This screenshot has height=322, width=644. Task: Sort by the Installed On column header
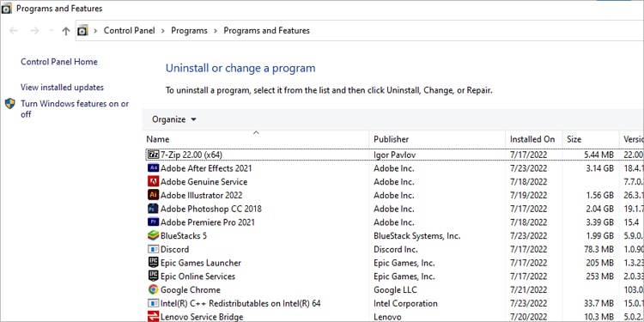(x=534, y=139)
